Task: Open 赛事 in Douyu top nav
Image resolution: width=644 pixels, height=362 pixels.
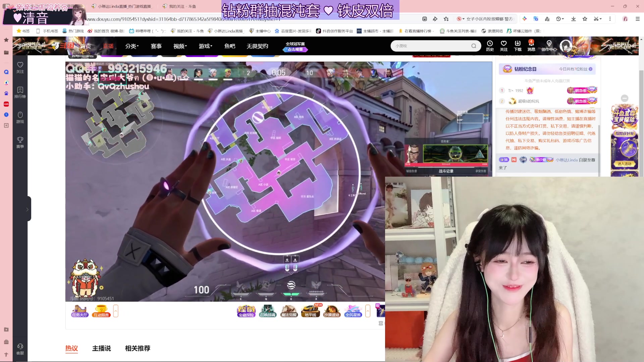Action: click(156, 46)
